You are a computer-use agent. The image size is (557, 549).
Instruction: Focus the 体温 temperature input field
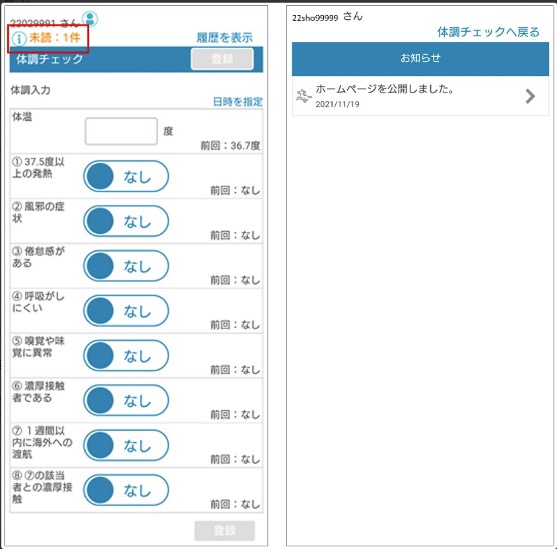(x=121, y=131)
